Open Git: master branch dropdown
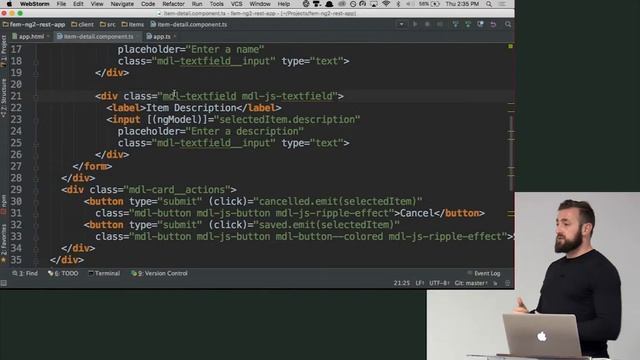The width and height of the screenshot is (640, 360). point(471,283)
